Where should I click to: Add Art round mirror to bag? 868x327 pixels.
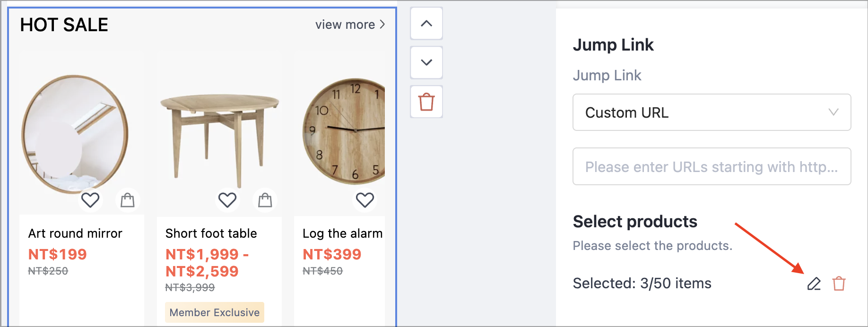coord(128,200)
